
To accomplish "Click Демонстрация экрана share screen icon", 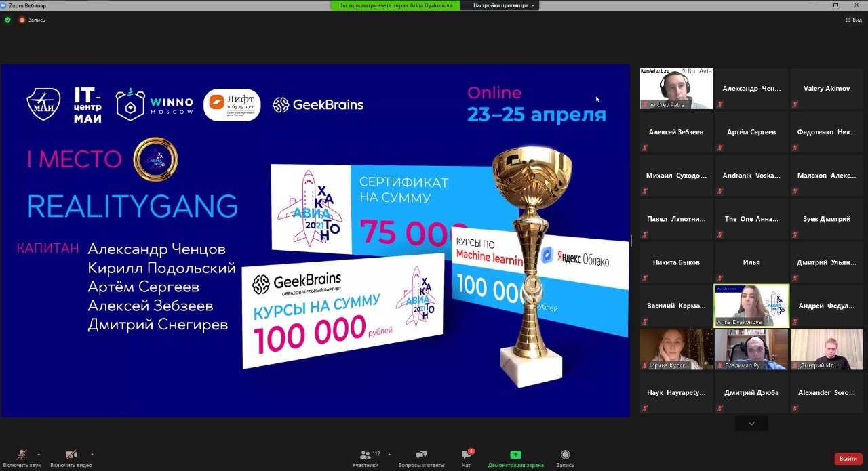I will click(x=515, y=455).
